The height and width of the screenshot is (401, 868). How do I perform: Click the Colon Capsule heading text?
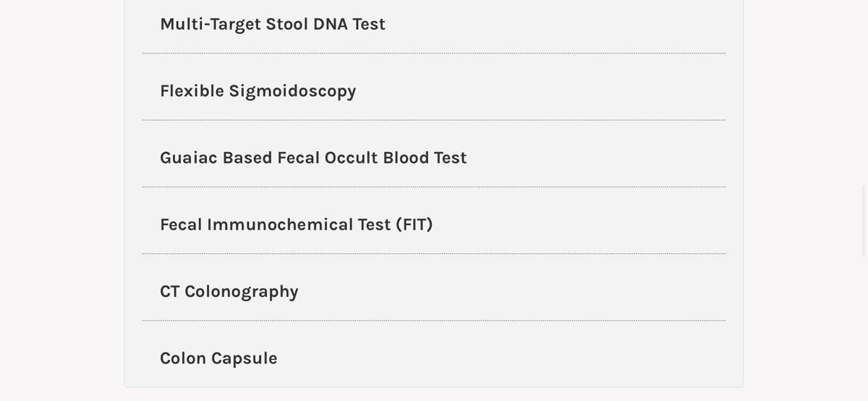tap(218, 358)
